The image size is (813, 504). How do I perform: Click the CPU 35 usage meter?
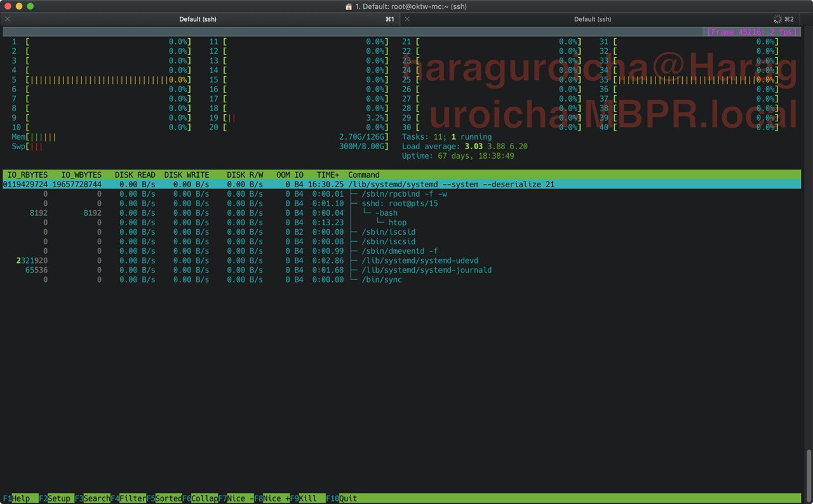click(689, 79)
